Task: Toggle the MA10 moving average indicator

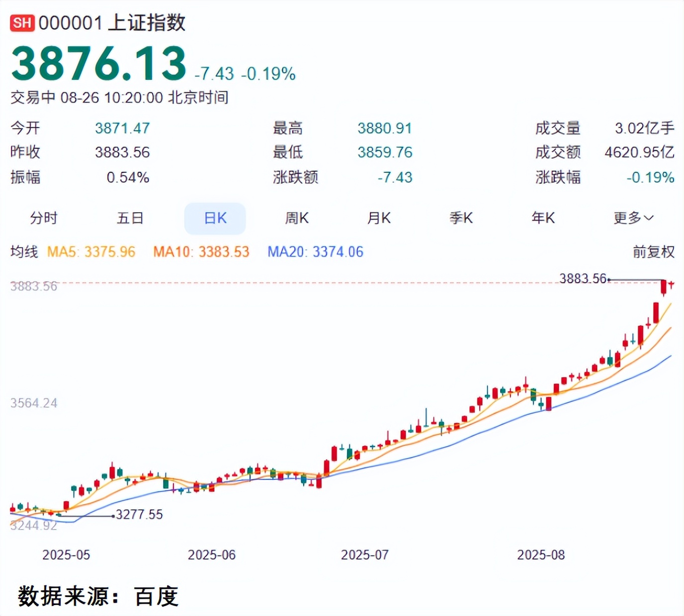Action: coord(201,252)
